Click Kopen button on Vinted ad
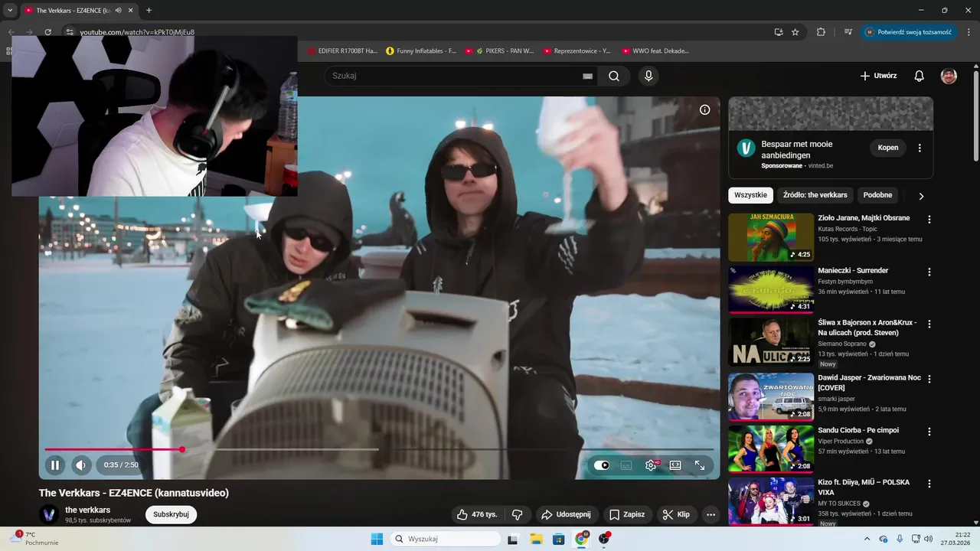The width and height of the screenshot is (980, 551). tap(888, 148)
